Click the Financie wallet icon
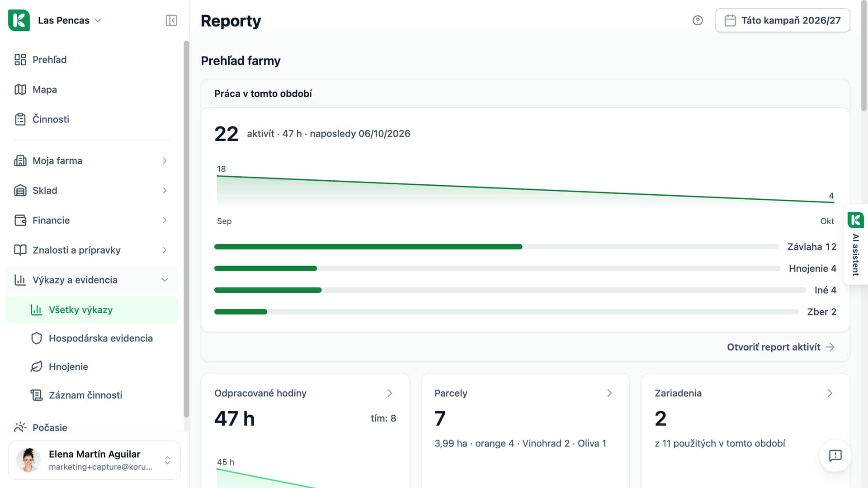 tap(20, 221)
